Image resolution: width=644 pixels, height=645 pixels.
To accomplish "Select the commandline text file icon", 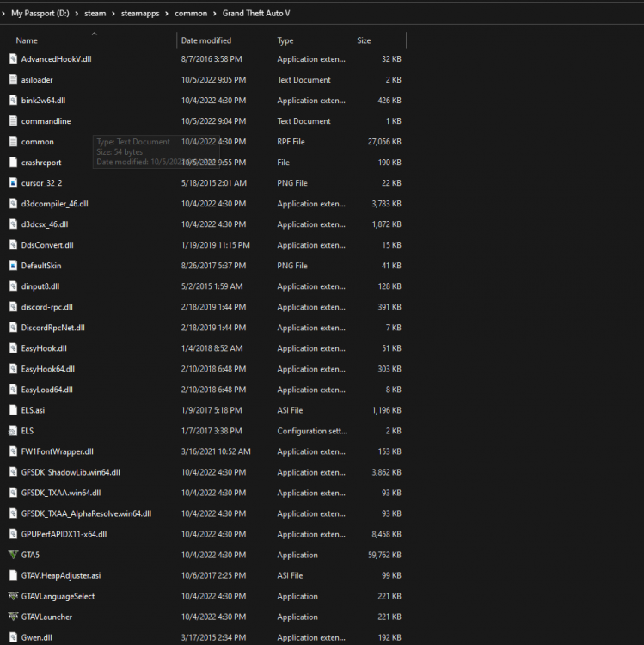I will pos(13,120).
